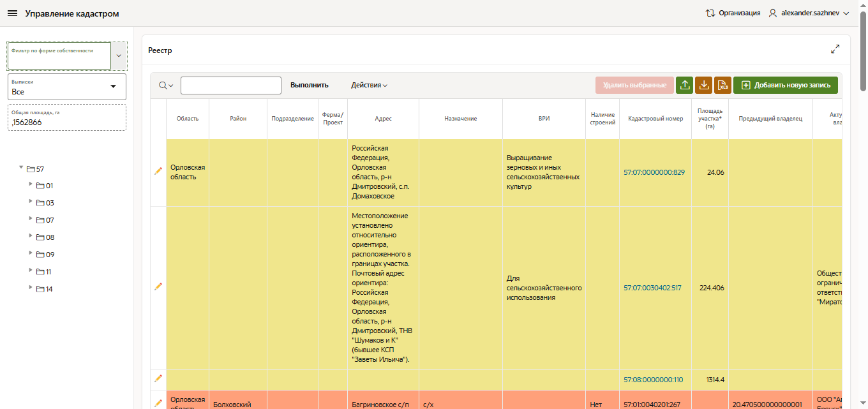Collapse the root tree node 57
Viewport: 868px width, 409px height.
[x=21, y=167]
